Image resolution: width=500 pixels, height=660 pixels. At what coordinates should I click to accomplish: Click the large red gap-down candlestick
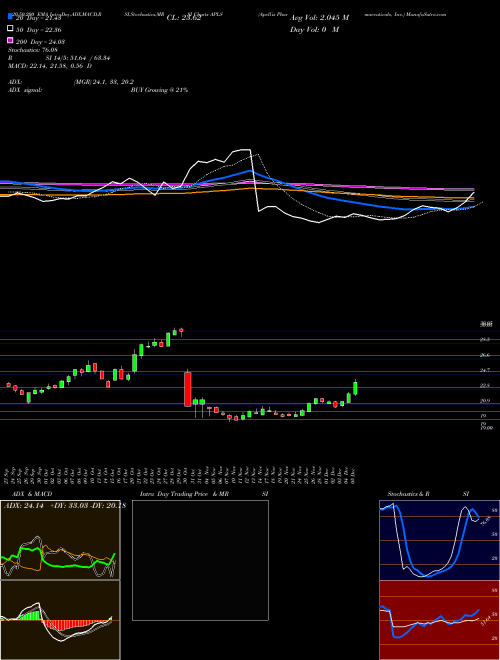tap(188, 389)
